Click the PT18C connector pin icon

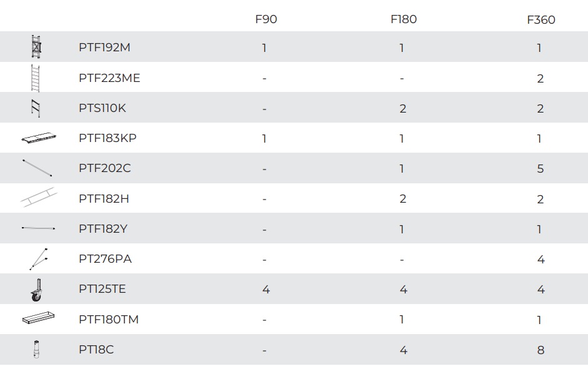36,349
